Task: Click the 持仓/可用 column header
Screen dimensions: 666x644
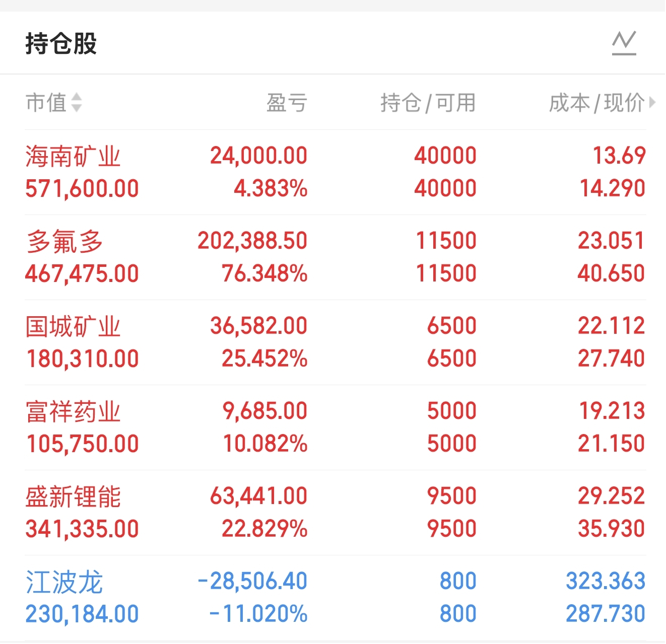Action: coord(428,103)
